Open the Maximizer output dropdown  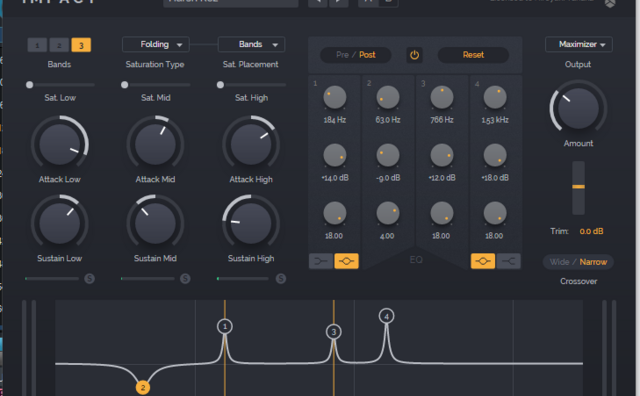(x=579, y=44)
